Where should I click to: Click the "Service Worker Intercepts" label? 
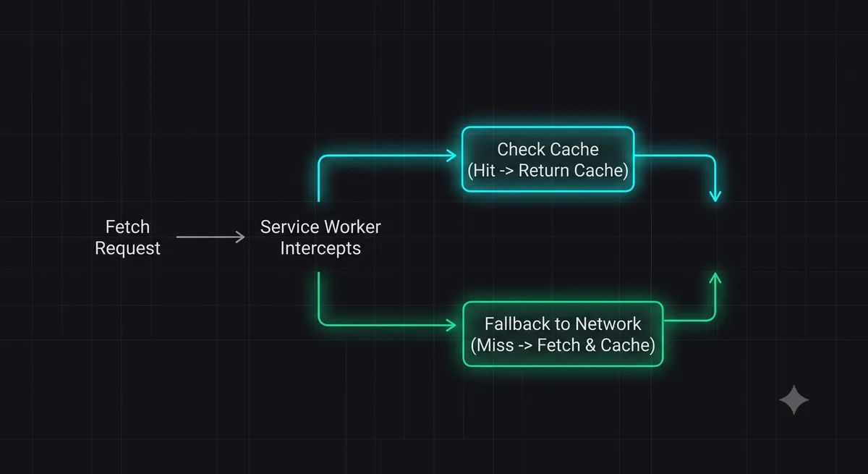pos(320,237)
